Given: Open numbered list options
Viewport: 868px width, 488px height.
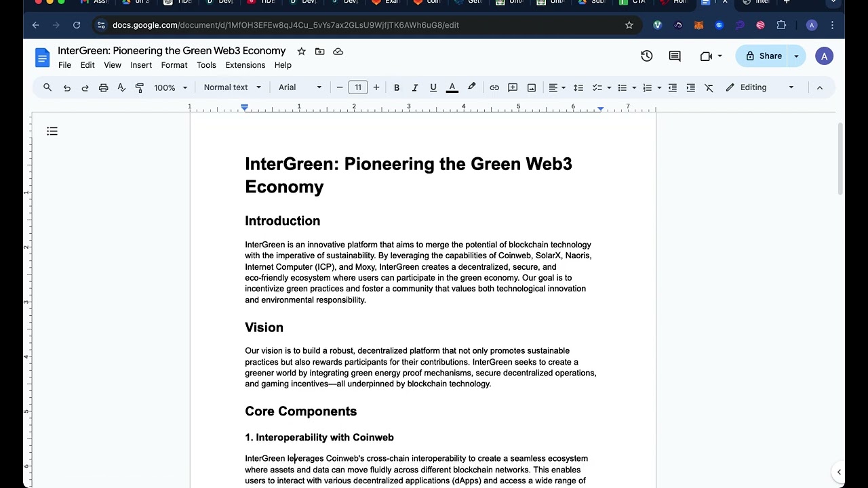Looking at the screenshot, I should pyautogui.click(x=652, y=87).
